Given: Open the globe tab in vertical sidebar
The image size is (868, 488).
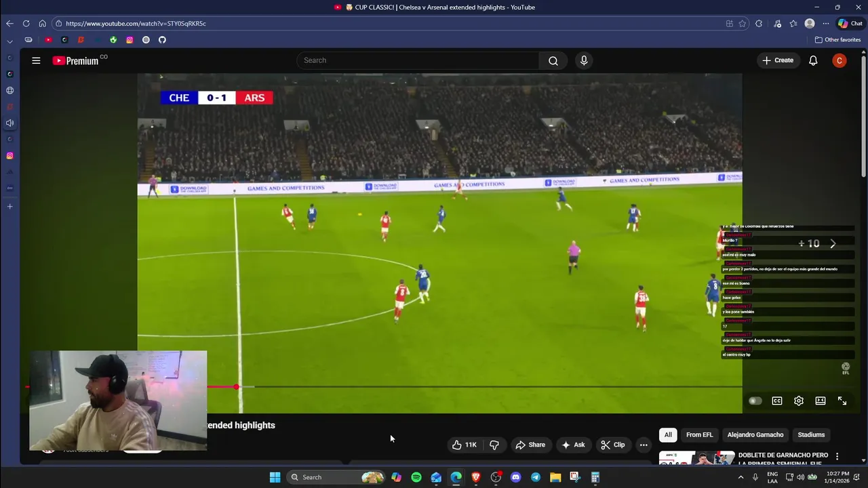Looking at the screenshot, I should click(9, 90).
